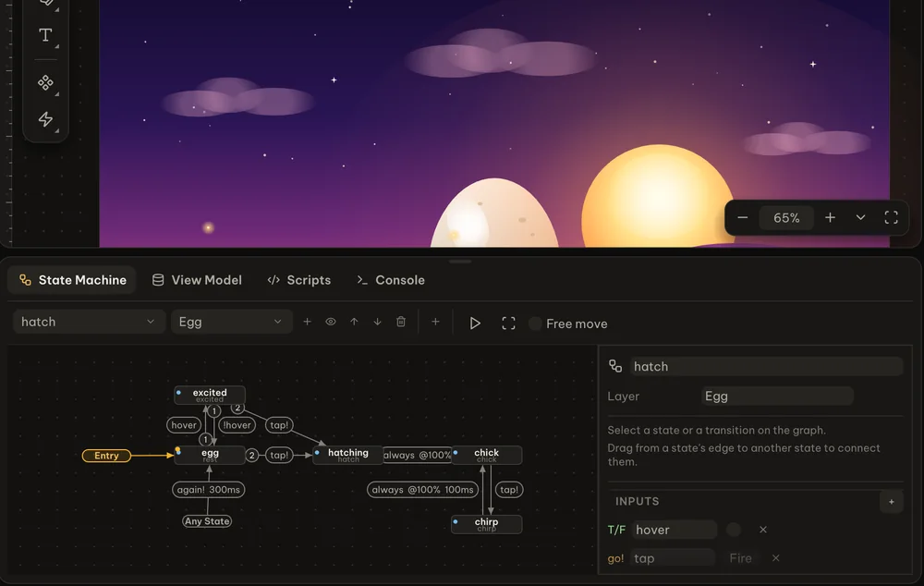Image resolution: width=924 pixels, height=586 pixels.
Task: Remove the tap input
Action: 775,558
